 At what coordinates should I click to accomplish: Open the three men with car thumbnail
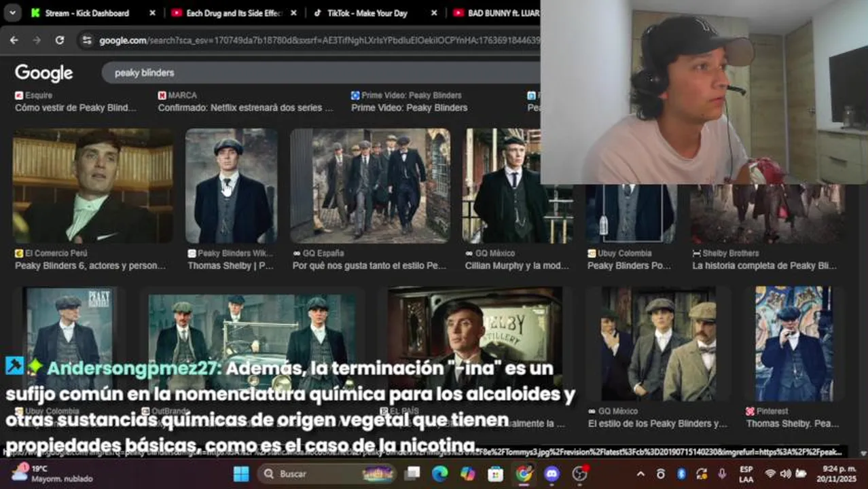[x=251, y=343]
